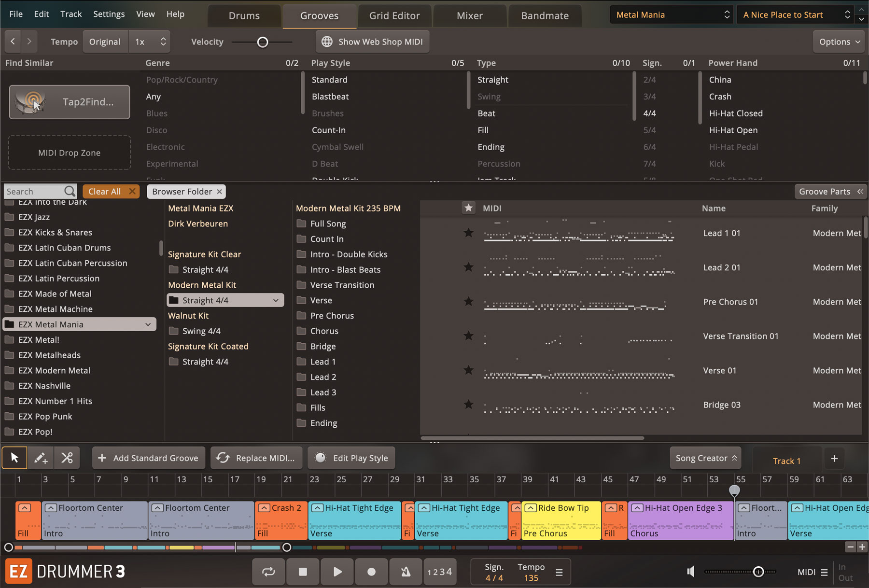Start playback with the play button
This screenshot has width=869, height=588.
(x=337, y=572)
